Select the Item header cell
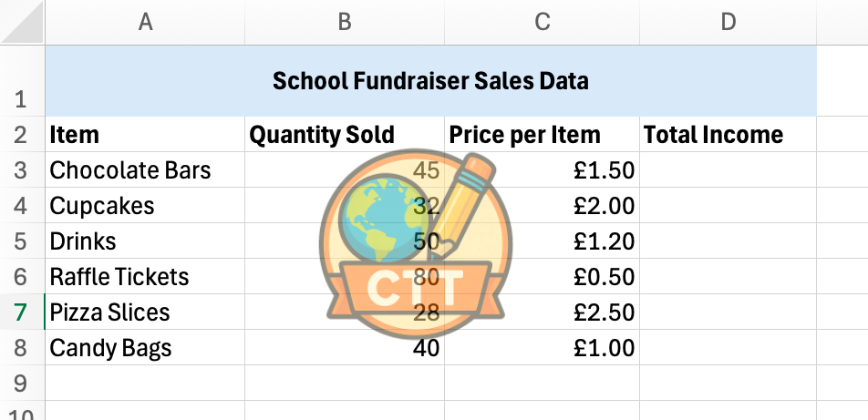 (x=145, y=135)
